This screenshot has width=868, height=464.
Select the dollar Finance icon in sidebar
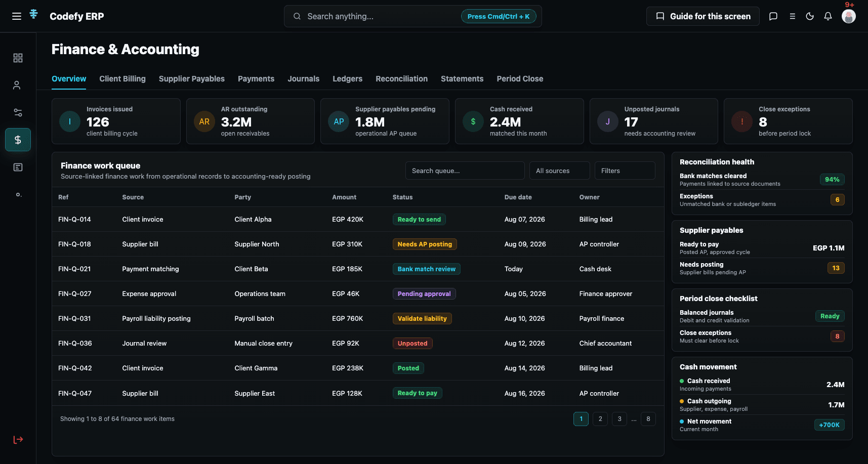coord(18,140)
